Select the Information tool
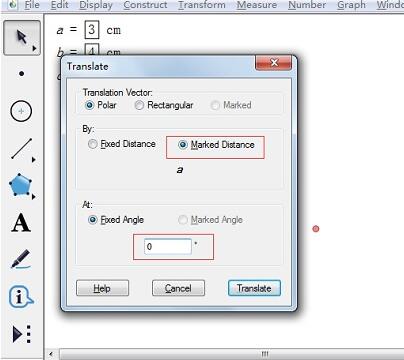This screenshot has width=404, height=360. (x=21, y=297)
